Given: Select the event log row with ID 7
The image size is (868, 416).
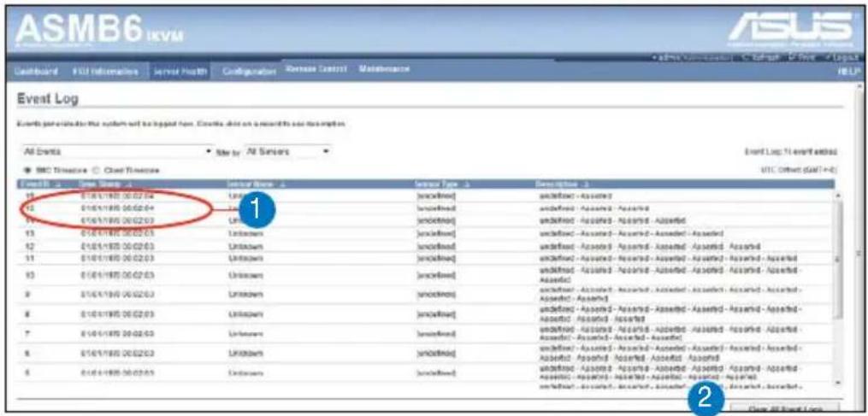Looking at the screenshot, I should pyautogui.click(x=425, y=333).
